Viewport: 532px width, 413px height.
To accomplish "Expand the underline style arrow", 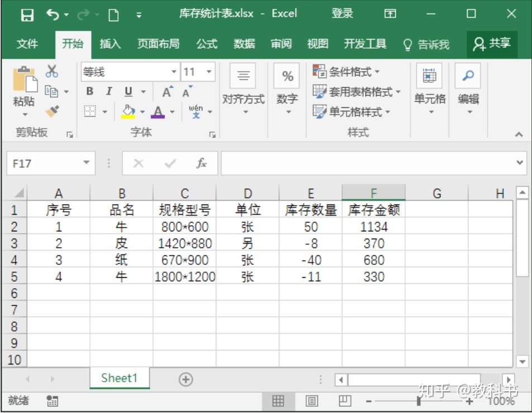I will coord(144,92).
